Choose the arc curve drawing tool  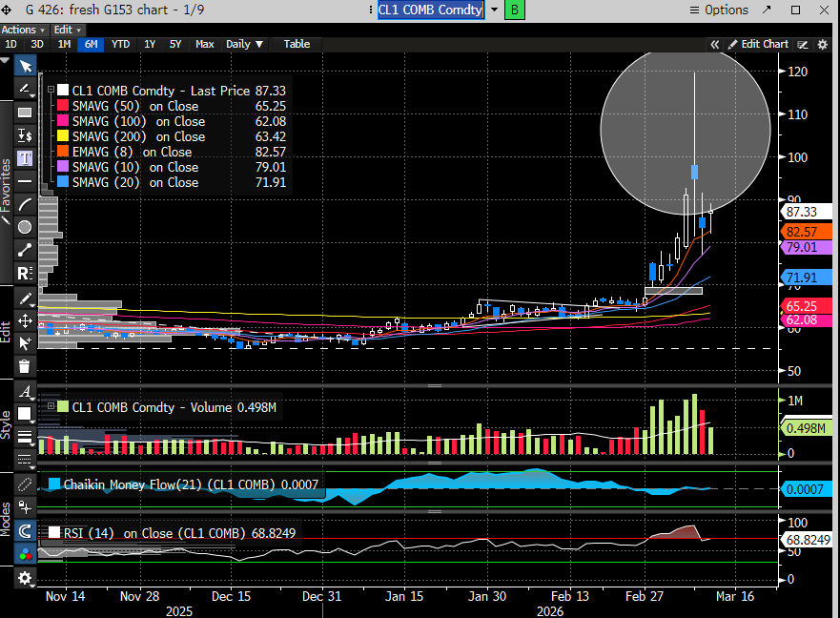pos(25,203)
